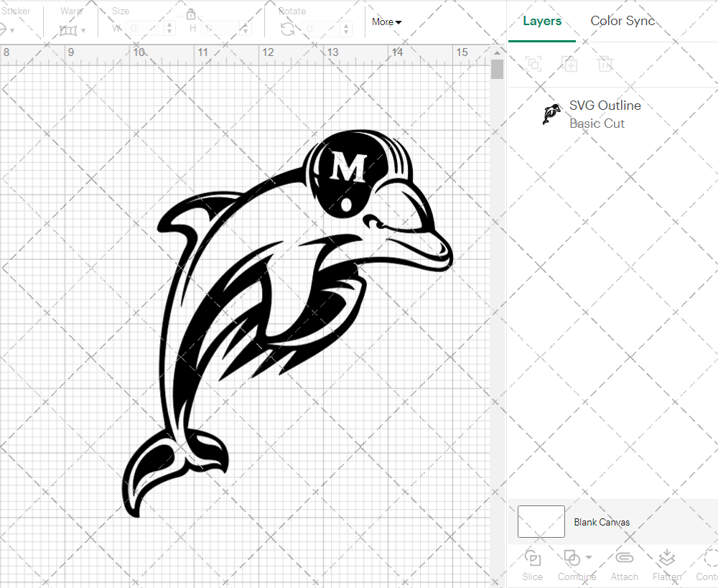Select the SVG Outline layer
Viewport: 718px width, 588px height.
click(x=612, y=114)
